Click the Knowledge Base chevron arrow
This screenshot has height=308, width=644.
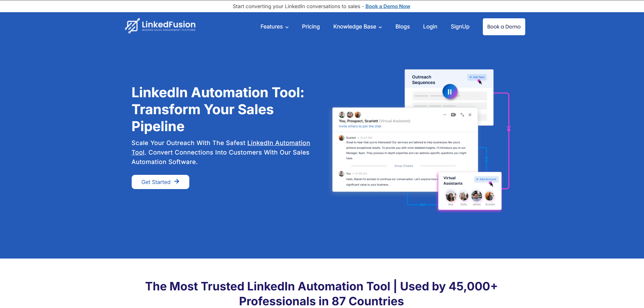380,27
